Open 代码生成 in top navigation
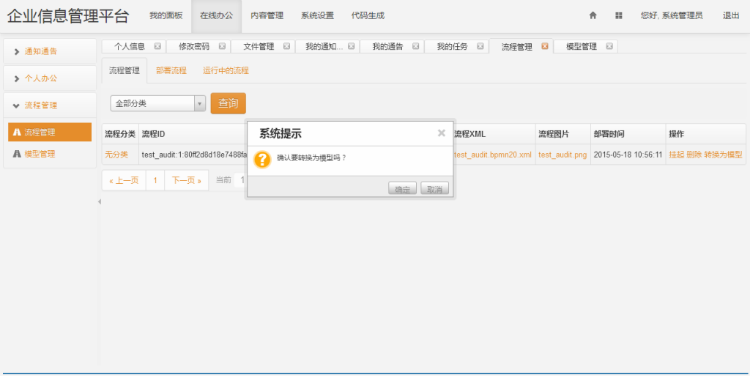750x376 pixels. click(x=368, y=15)
